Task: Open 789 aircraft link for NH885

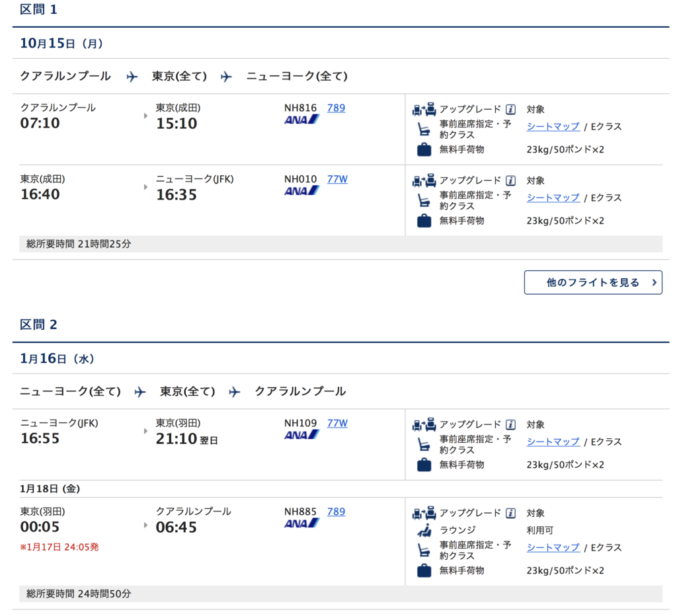Action: coord(336,512)
